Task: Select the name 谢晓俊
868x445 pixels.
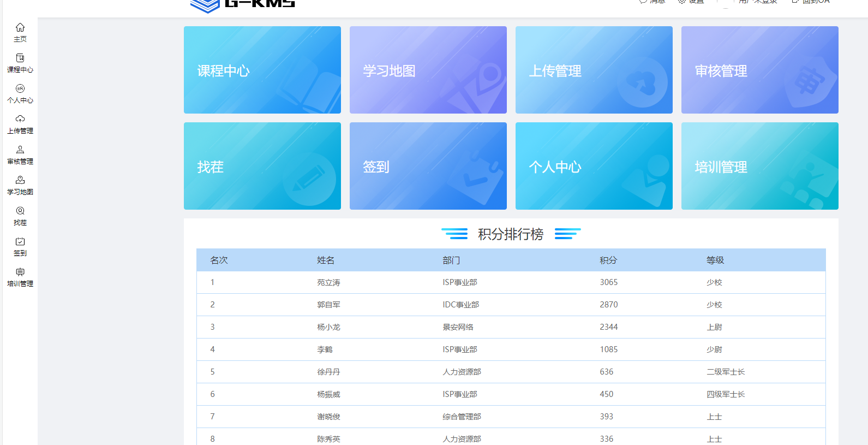Action: tap(328, 417)
